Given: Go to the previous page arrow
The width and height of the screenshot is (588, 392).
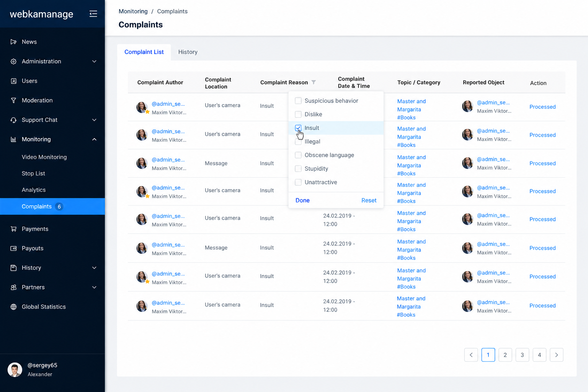Looking at the screenshot, I should pos(471,355).
